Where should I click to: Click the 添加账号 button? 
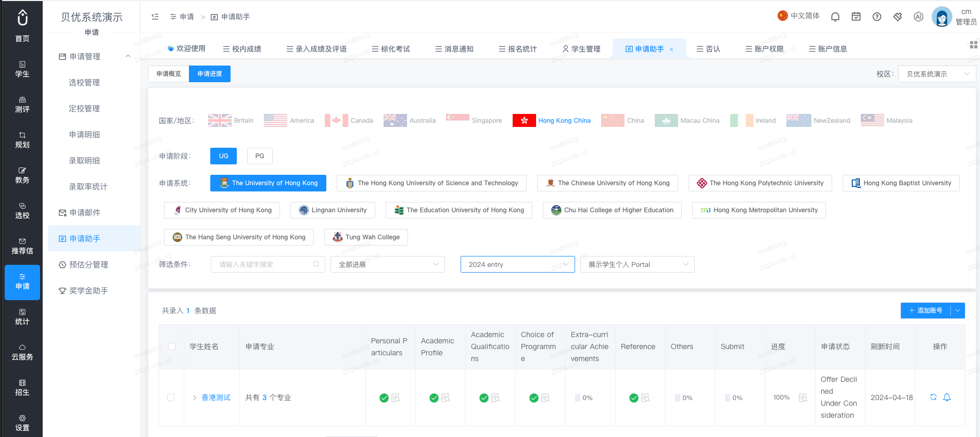926,311
